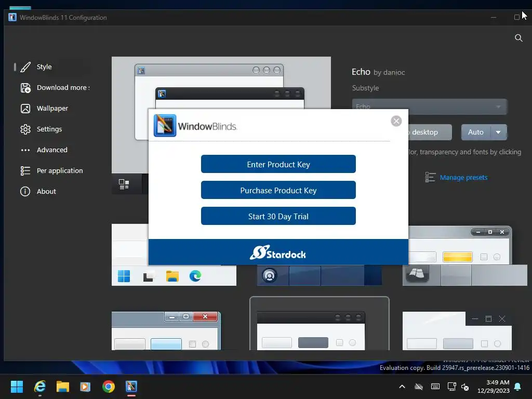Viewport: 532px width, 399px height.
Task: Launch Google Chrome from the taskbar
Action: [x=109, y=387]
